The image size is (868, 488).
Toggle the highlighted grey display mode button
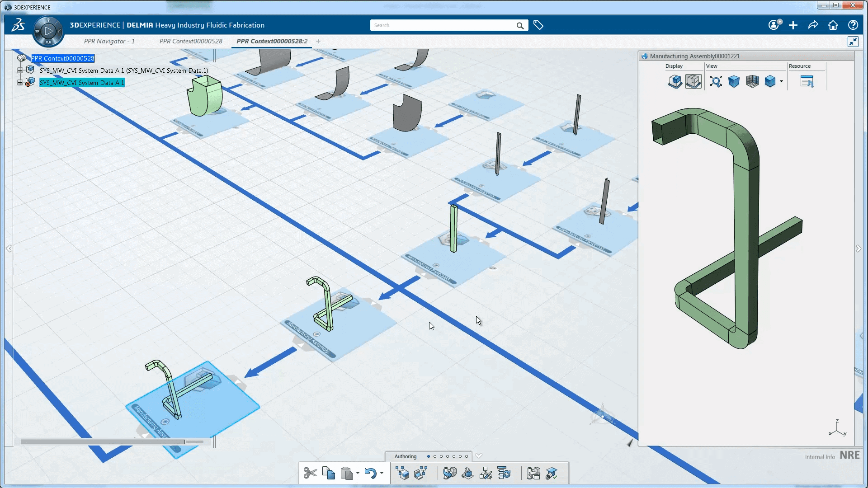coord(693,81)
